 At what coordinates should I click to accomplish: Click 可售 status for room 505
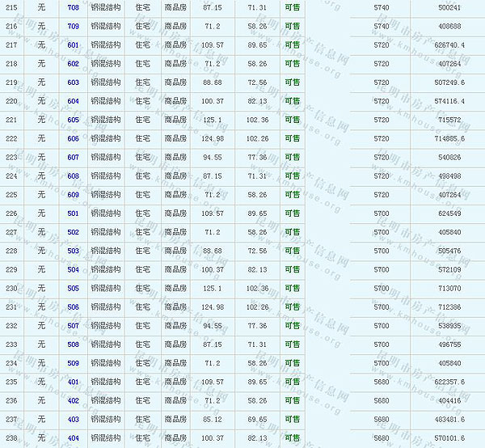pyautogui.click(x=292, y=289)
